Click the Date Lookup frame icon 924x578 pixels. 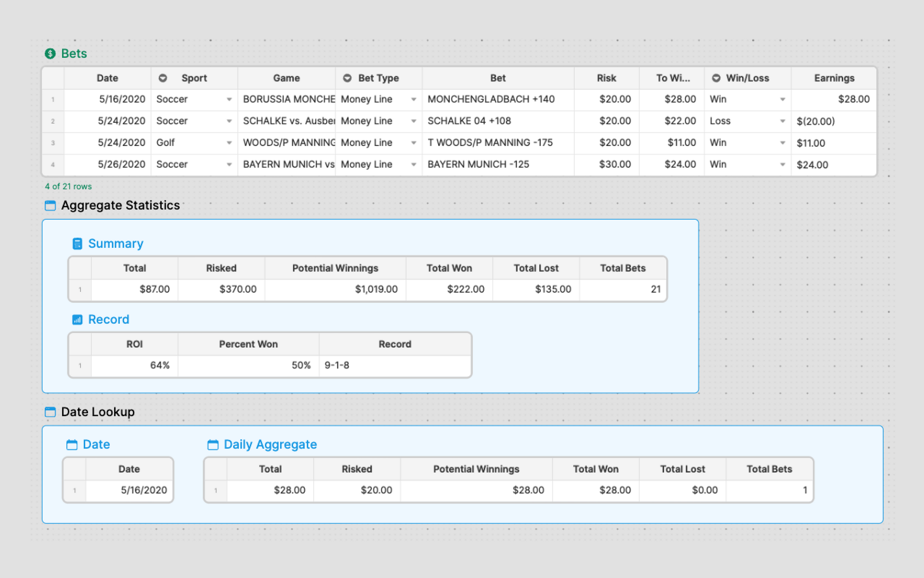(50, 412)
